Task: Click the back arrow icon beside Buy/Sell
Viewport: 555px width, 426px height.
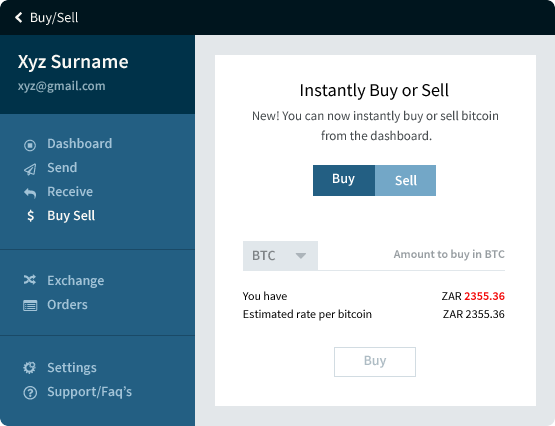Action: tap(19, 17)
